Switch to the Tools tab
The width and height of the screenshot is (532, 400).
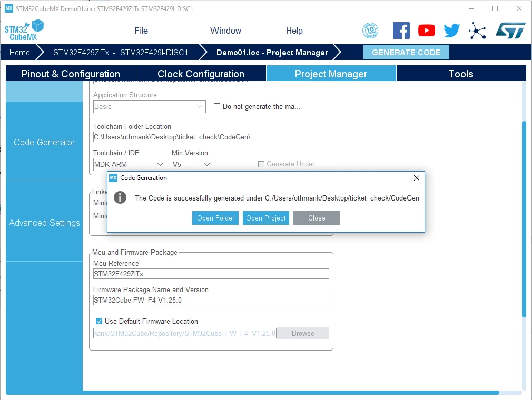pos(461,74)
